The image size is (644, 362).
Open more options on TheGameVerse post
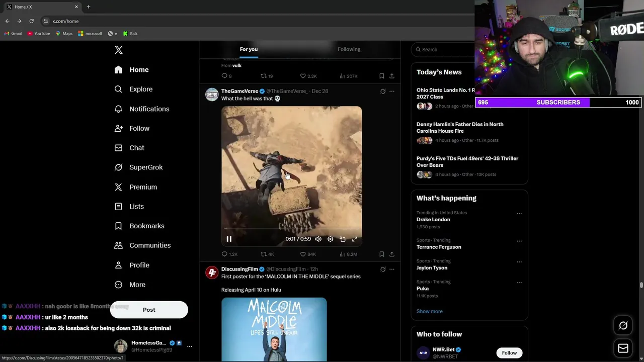(392, 92)
